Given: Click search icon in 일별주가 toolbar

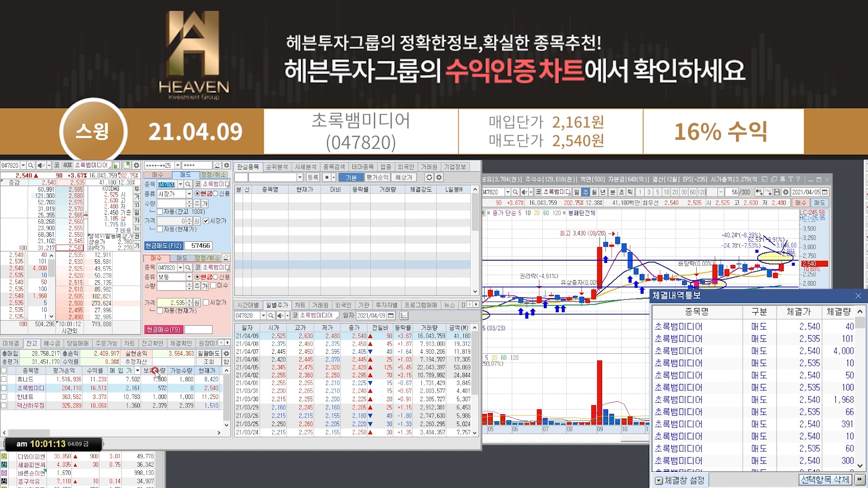Looking at the screenshot, I should [x=271, y=315].
